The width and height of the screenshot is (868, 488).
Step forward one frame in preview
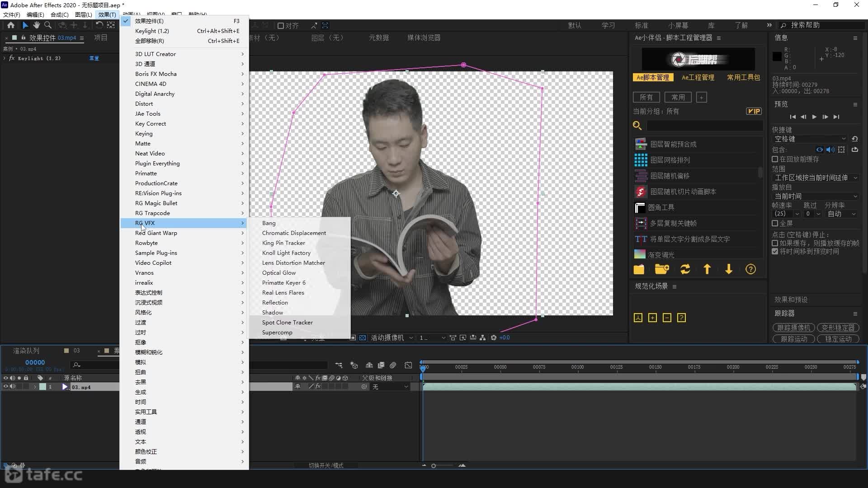(825, 117)
